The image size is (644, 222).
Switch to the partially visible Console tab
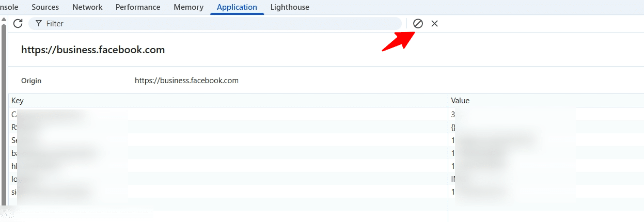(x=9, y=7)
